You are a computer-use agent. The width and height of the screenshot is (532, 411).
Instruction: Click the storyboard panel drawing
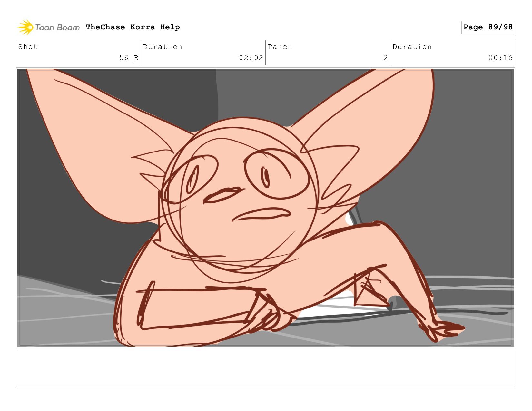(266, 208)
